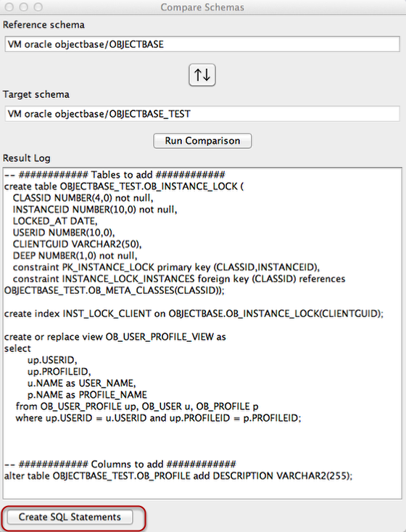Viewport: 406px width, 532px height.
Task: Close the Compare Schemas window
Action: [x=9, y=7]
